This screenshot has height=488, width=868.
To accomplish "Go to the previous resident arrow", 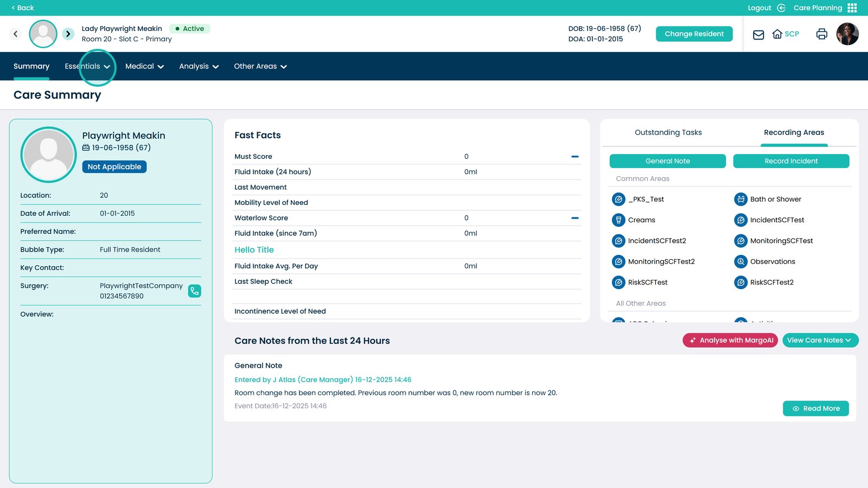I will click(x=16, y=34).
